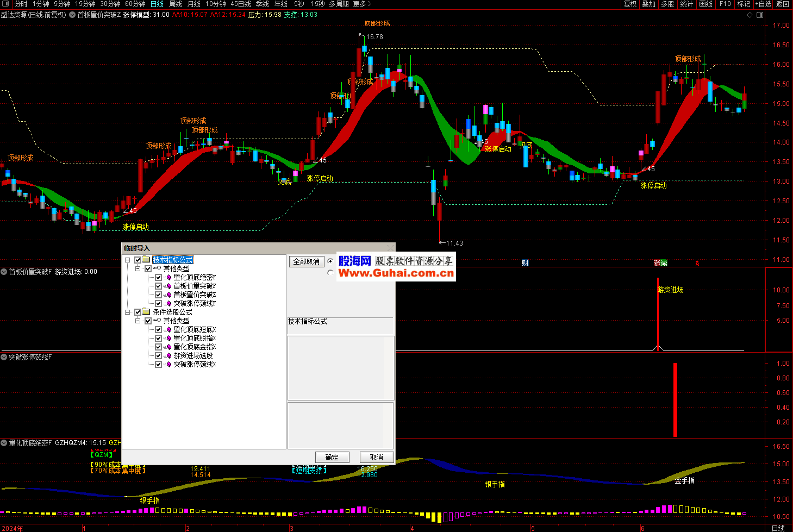
Task: Uncheck the 首板量价突破Z checkbox
Action: coord(158,295)
